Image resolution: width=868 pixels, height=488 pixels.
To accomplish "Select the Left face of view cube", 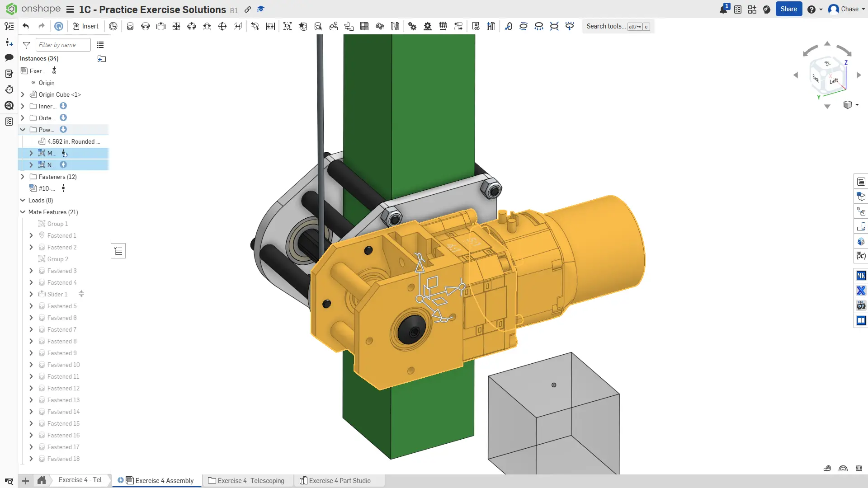I will click(x=834, y=81).
